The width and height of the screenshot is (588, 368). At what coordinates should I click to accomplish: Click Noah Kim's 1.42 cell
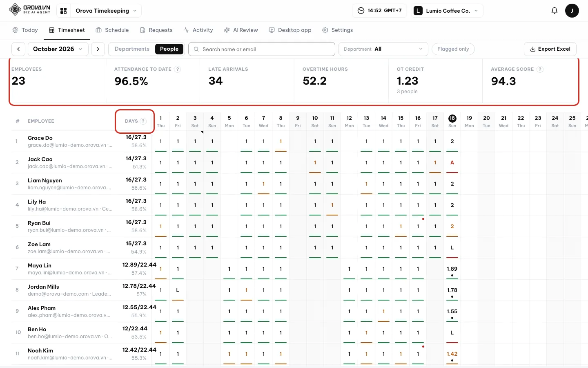pyautogui.click(x=452, y=354)
